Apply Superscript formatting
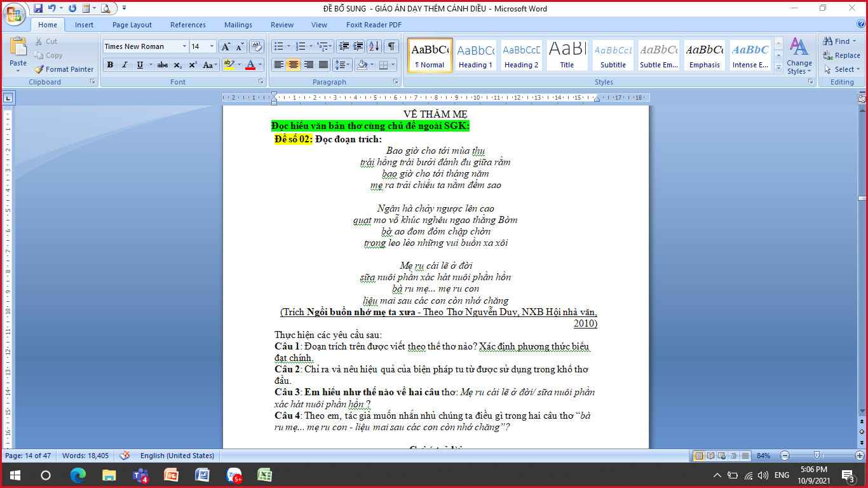868x488 pixels. (193, 65)
